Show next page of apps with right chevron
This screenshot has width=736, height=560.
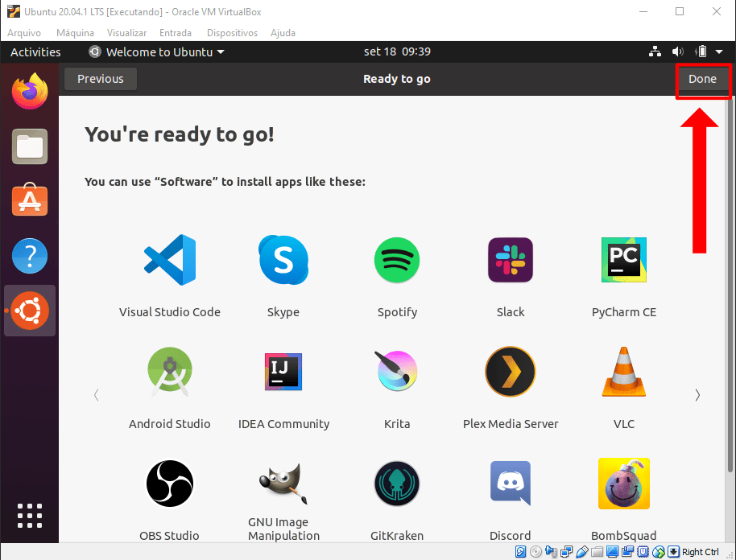[x=697, y=395]
